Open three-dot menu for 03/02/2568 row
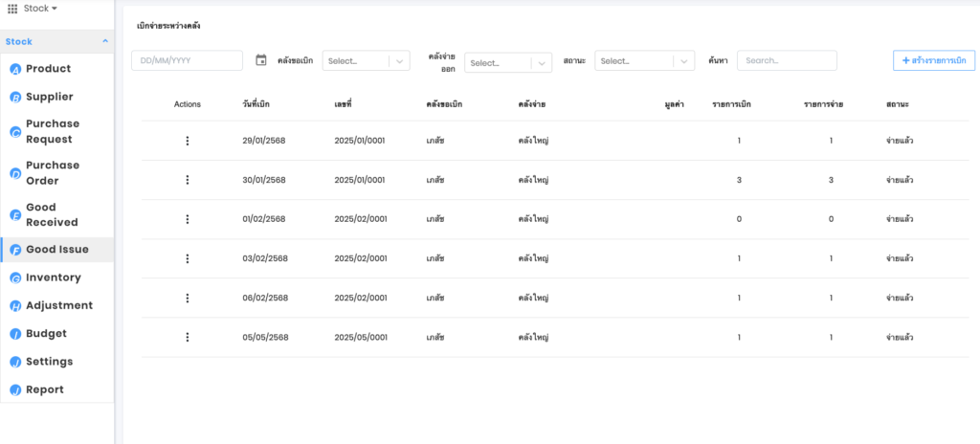 [x=188, y=258]
